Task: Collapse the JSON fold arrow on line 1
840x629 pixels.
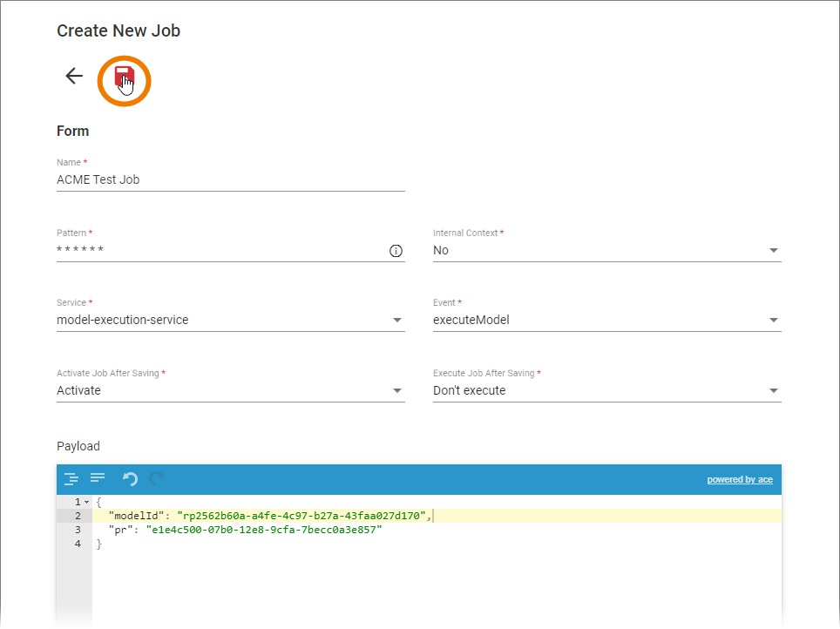Action: [x=86, y=503]
